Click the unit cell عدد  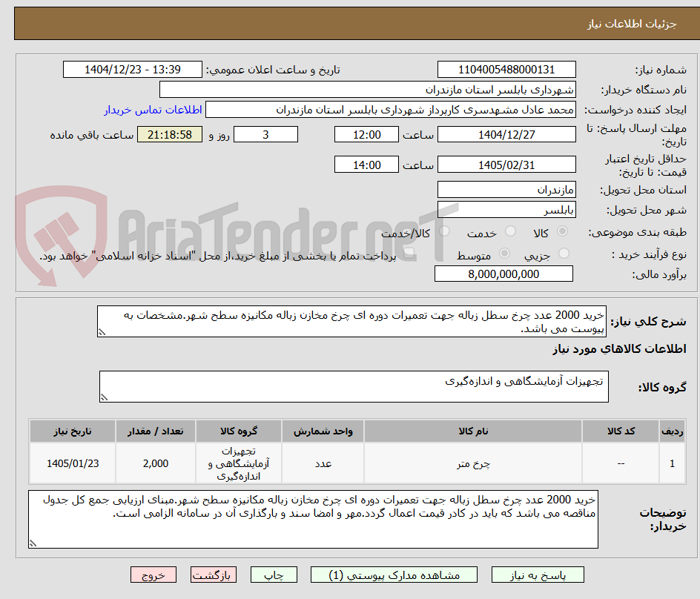(323, 463)
